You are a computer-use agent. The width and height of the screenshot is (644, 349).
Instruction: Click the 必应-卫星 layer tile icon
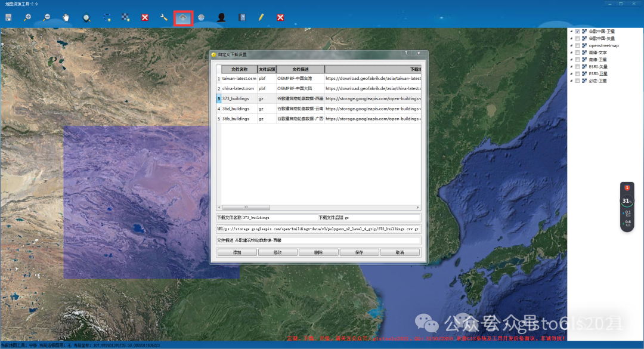pos(584,81)
